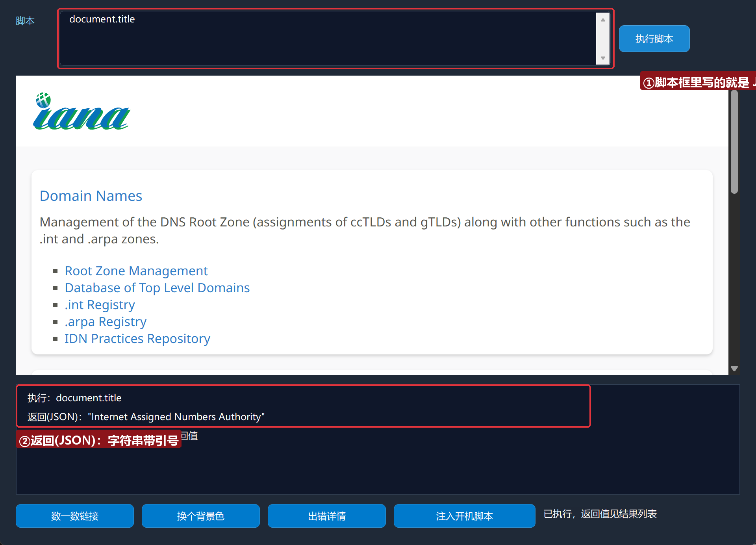Click the embedded webpage scrollbar thumb
This screenshot has width=756, height=545.
(734, 142)
